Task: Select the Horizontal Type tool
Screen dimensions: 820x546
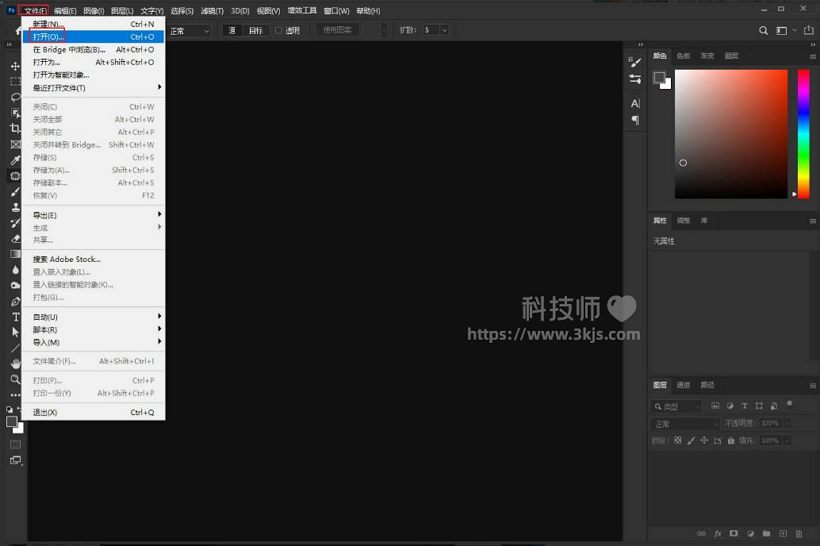Action: [x=15, y=317]
